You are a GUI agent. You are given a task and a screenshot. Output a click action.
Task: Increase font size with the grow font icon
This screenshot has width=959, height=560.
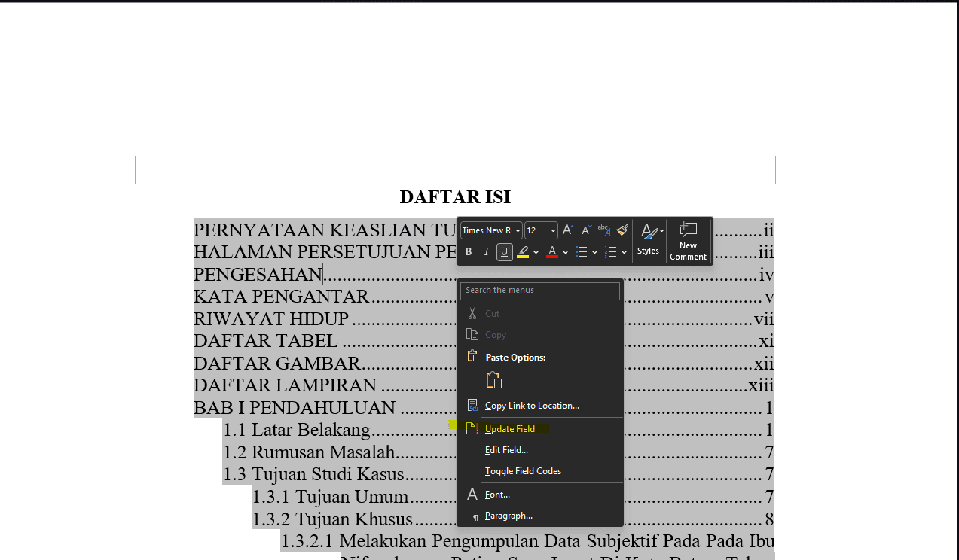(x=568, y=230)
